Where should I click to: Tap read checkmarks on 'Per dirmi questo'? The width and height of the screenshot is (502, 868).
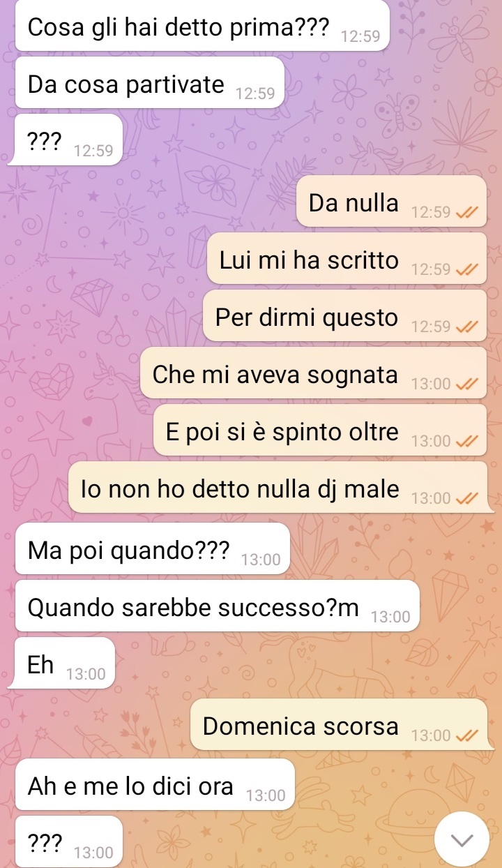(466, 327)
